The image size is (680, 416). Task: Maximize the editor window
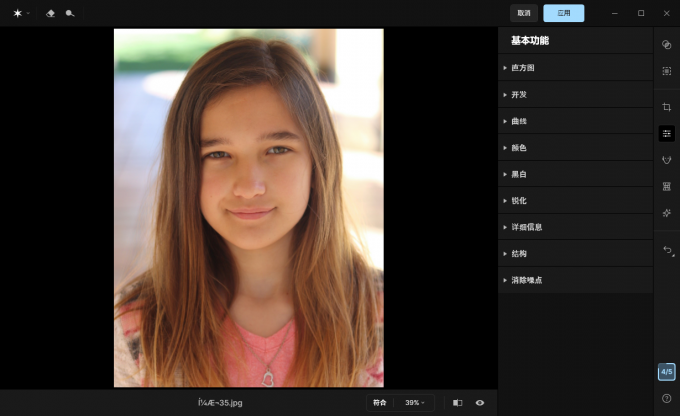point(641,13)
